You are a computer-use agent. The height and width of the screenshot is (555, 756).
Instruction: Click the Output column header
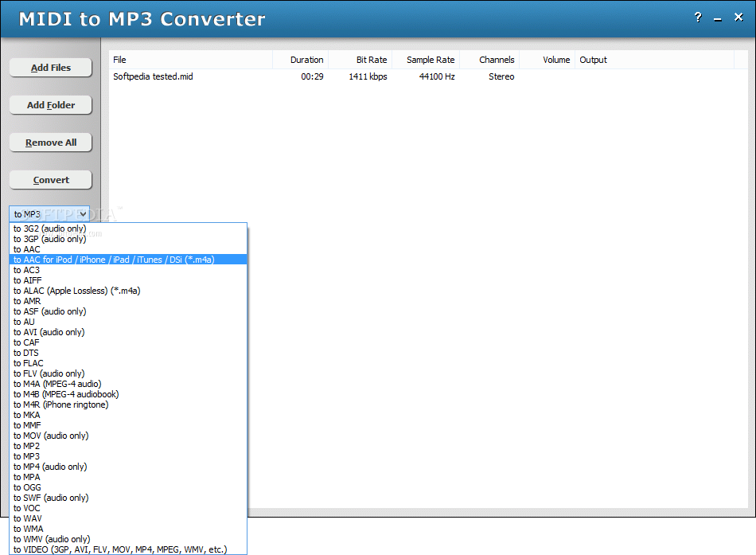[x=654, y=60]
